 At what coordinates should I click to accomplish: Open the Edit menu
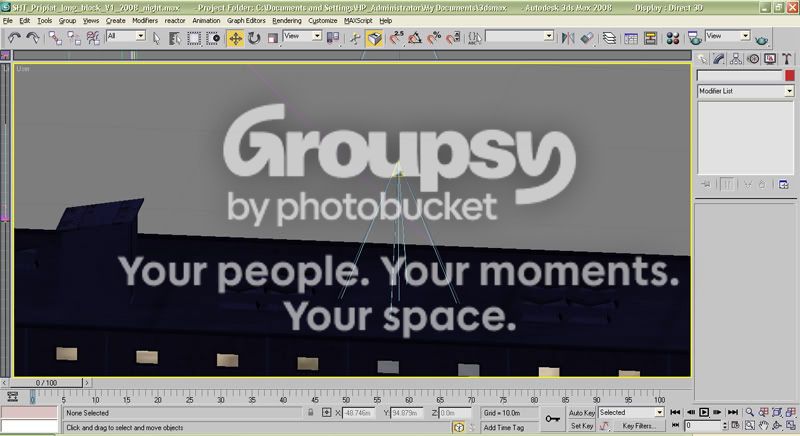[24, 20]
